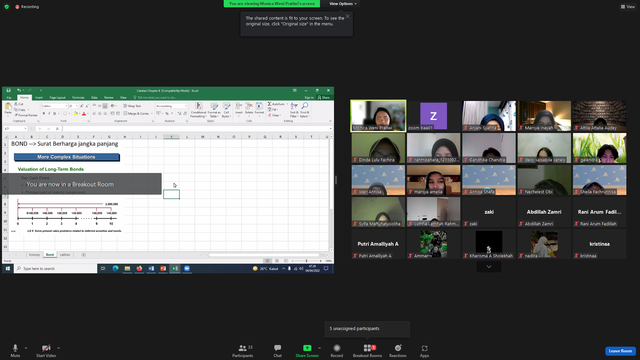The height and width of the screenshot is (360, 640).
Task: Open the Merge & Center dropdown
Action: (x=152, y=113)
